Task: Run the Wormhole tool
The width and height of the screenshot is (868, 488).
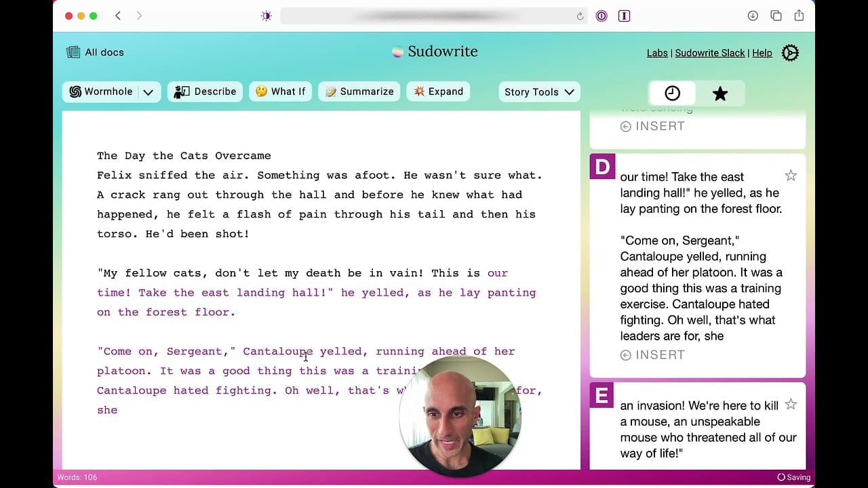Action: pos(101,92)
